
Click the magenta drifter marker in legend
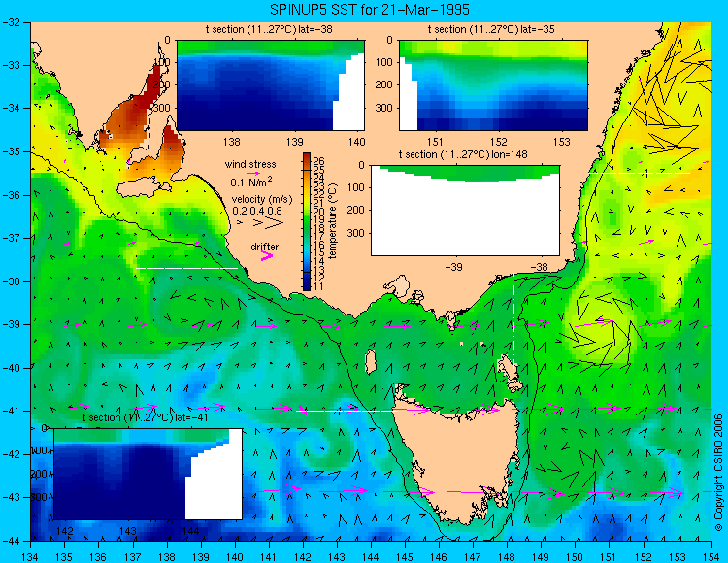click(267, 255)
